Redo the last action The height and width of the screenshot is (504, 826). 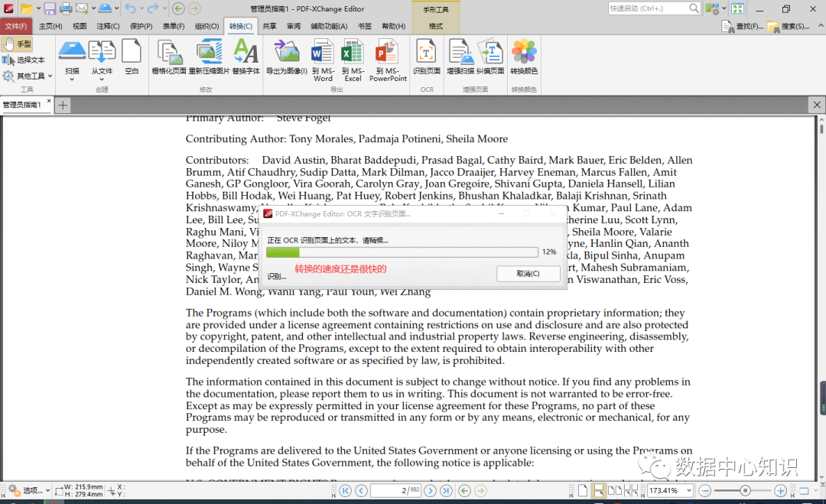point(152,8)
